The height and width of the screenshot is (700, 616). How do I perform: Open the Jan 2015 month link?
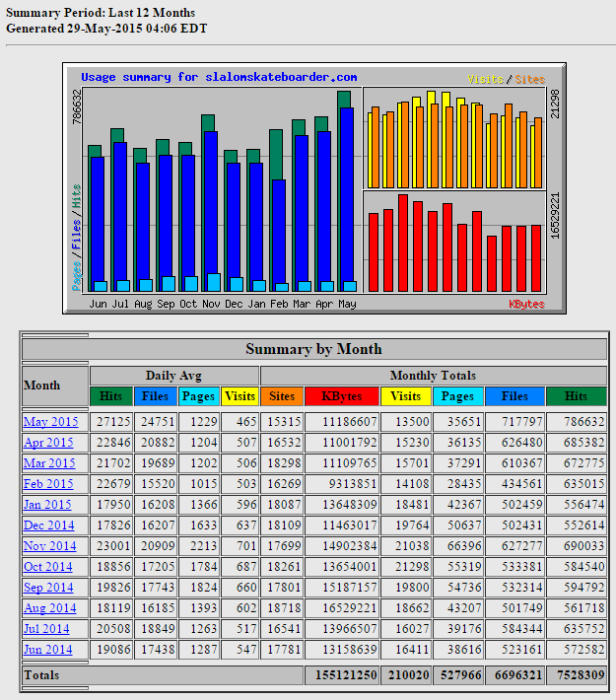pos(49,505)
